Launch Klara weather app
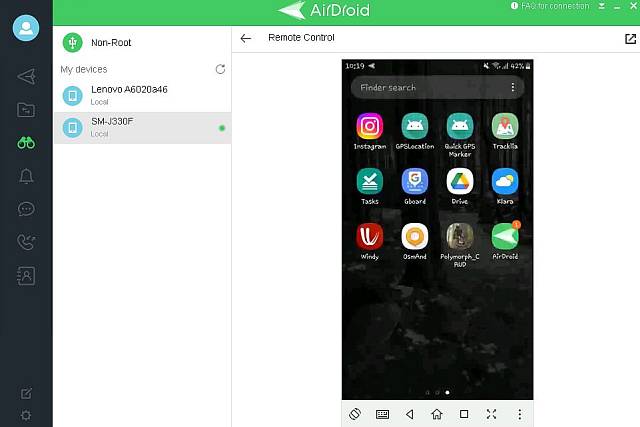The image size is (640, 427). (x=505, y=181)
